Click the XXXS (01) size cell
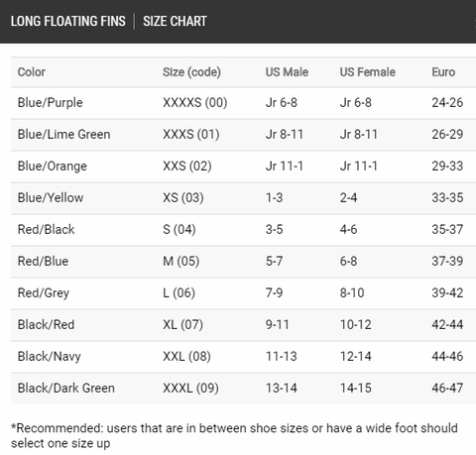This screenshot has height=455, width=476. coord(191,135)
